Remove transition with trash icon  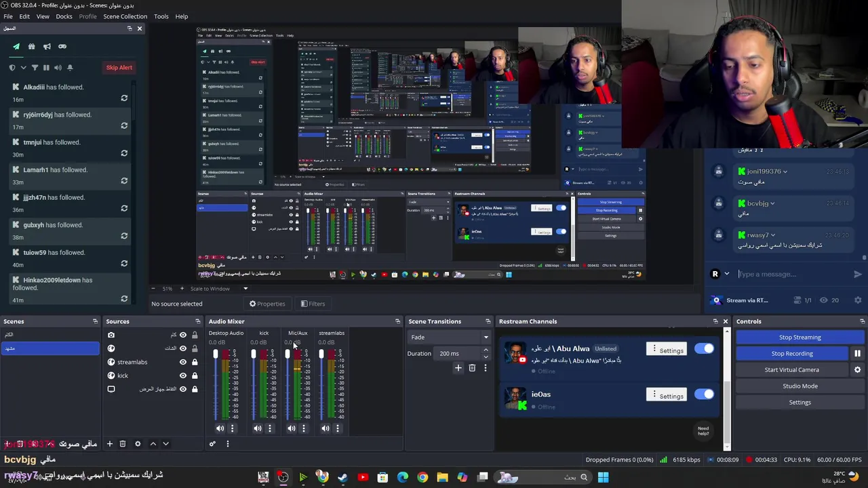(472, 368)
